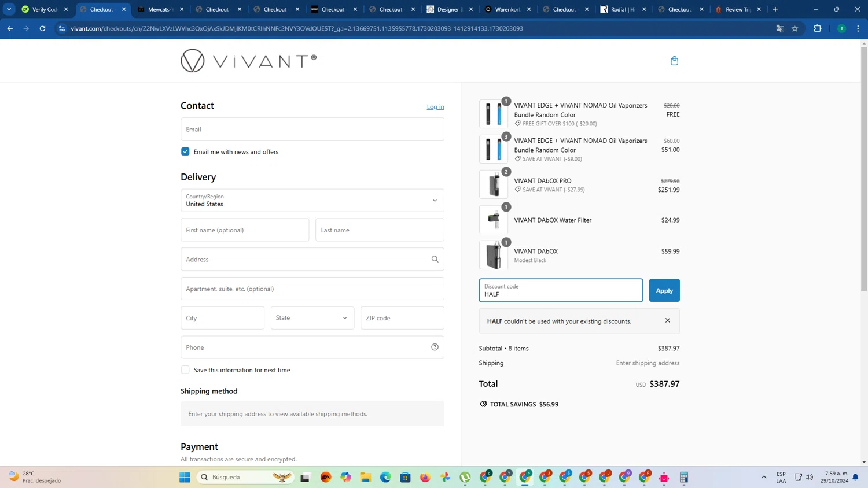The height and width of the screenshot is (488, 868).
Task: Open the tab search dropdown arrow
Action: click(x=9, y=9)
